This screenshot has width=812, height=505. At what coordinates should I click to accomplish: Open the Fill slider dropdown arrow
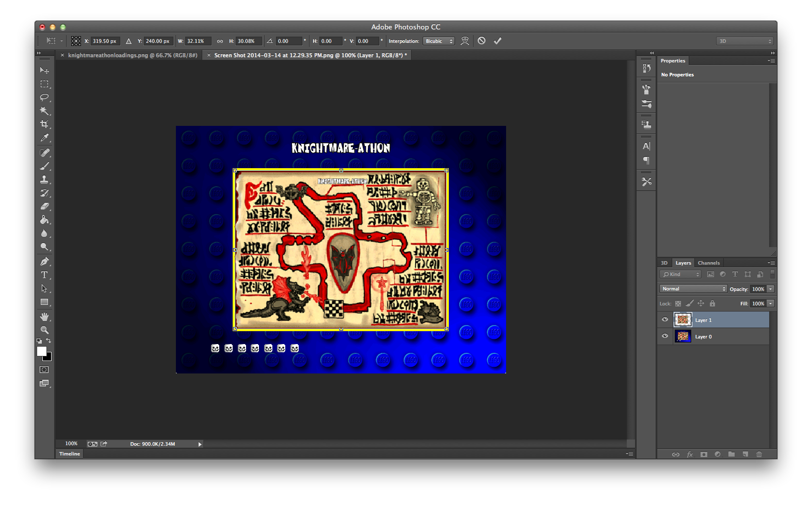pos(770,304)
